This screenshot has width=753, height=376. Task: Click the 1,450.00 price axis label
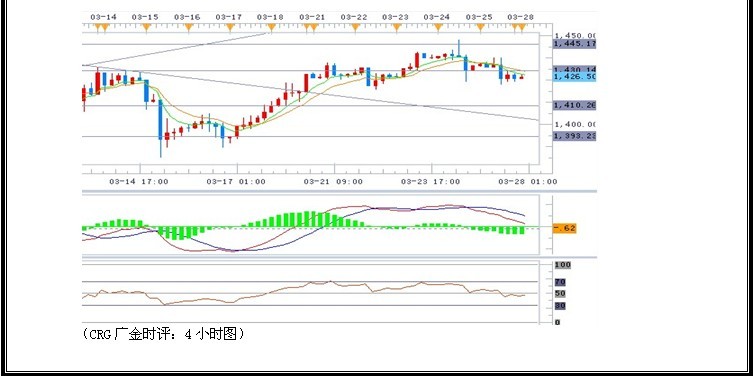[575, 36]
